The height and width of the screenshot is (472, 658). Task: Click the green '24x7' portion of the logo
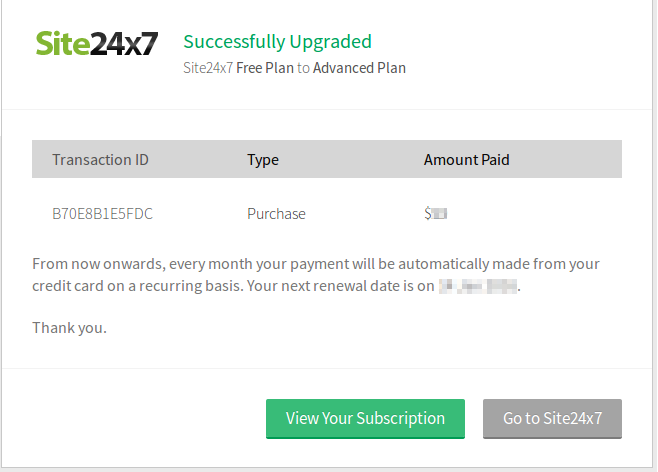pyautogui.click(x=123, y=44)
